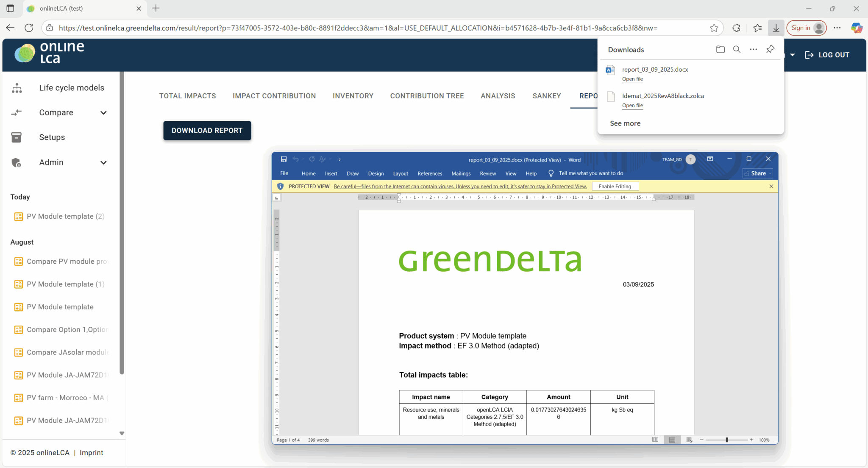Screen dimensions: 868x468
Task: Open PV Module template (2) from the Today list
Action: click(65, 216)
